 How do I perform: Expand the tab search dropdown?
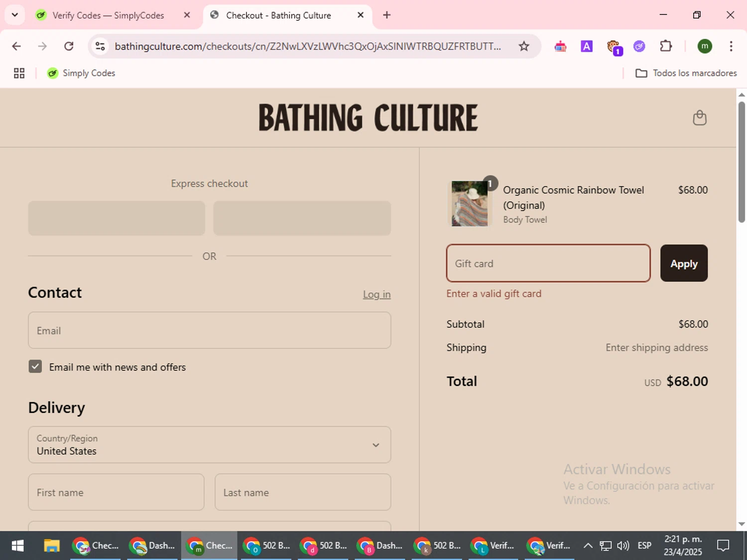[x=15, y=15]
